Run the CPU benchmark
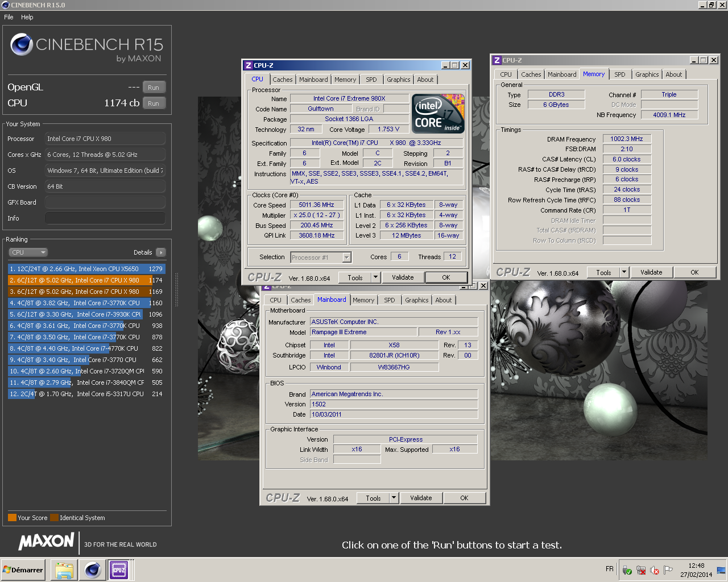728x582 pixels. [154, 103]
